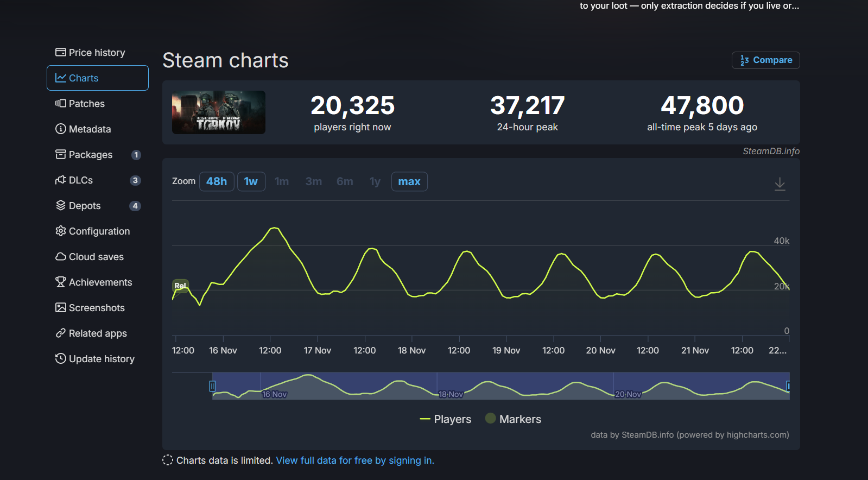Open the Achievements section
Screen dimensions: 868x480
tap(98, 282)
